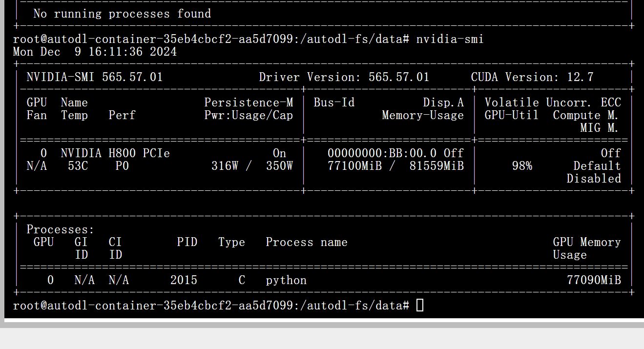Image resolution: width=644 pixels, height=349 pixels.
Task: Click the No running processes found message
Action: point(122,14)
